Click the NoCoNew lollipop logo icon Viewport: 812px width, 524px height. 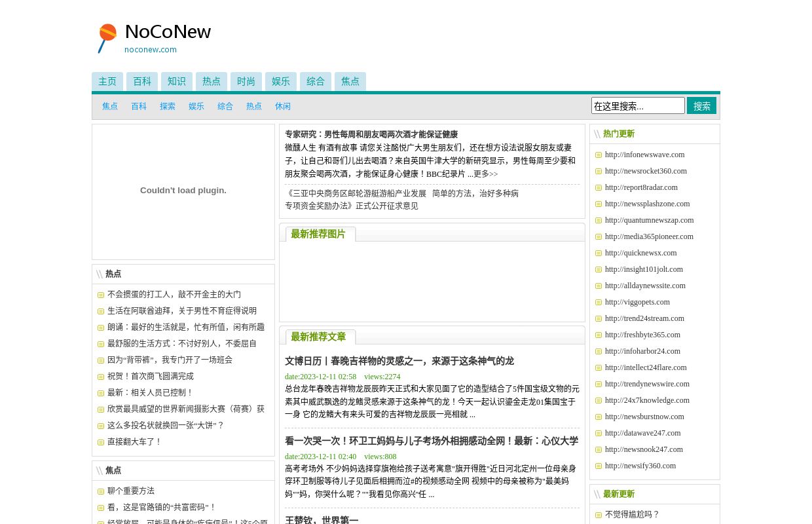[x=107, y=38]
